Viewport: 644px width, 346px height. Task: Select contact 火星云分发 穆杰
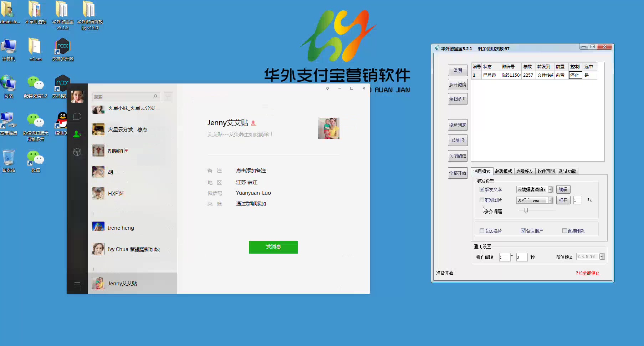point(133,129)
